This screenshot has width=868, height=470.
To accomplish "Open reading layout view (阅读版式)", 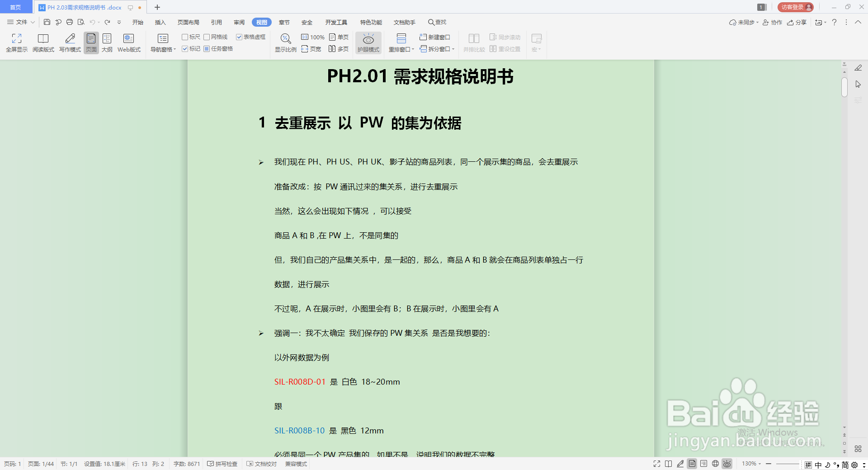I will 43,42.
